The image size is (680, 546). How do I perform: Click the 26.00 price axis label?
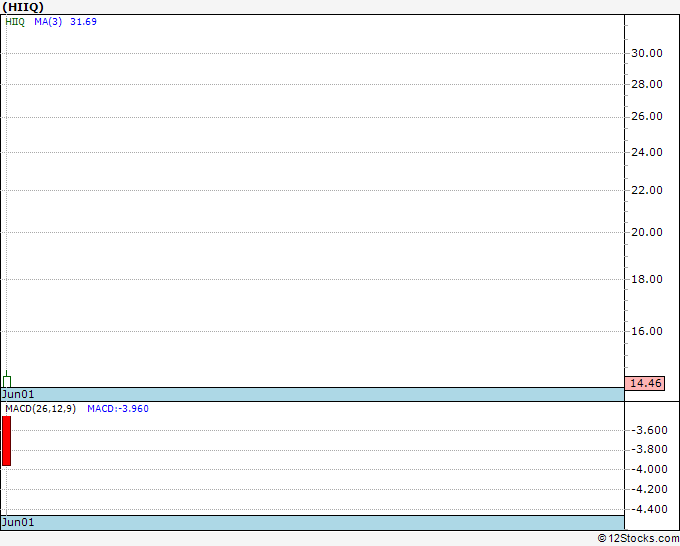click(647, 116)
